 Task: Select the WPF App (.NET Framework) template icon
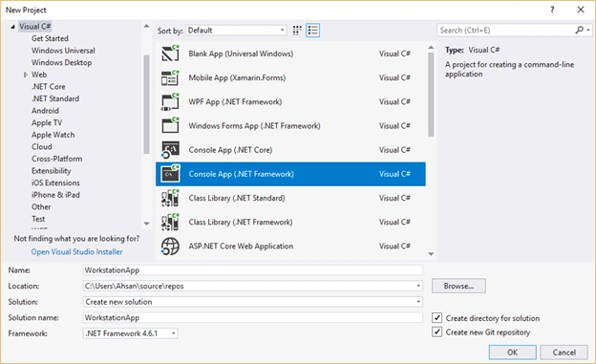[170, 102]
